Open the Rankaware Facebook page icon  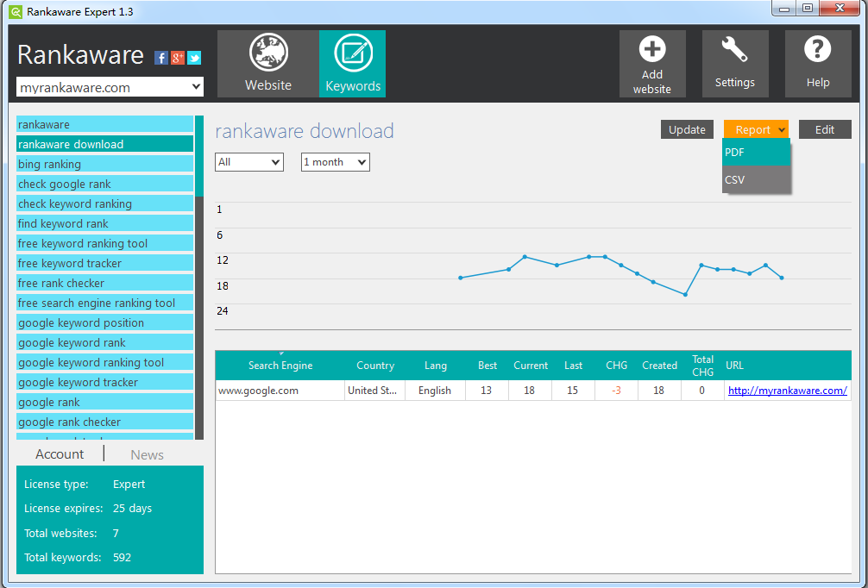[160, 58]
